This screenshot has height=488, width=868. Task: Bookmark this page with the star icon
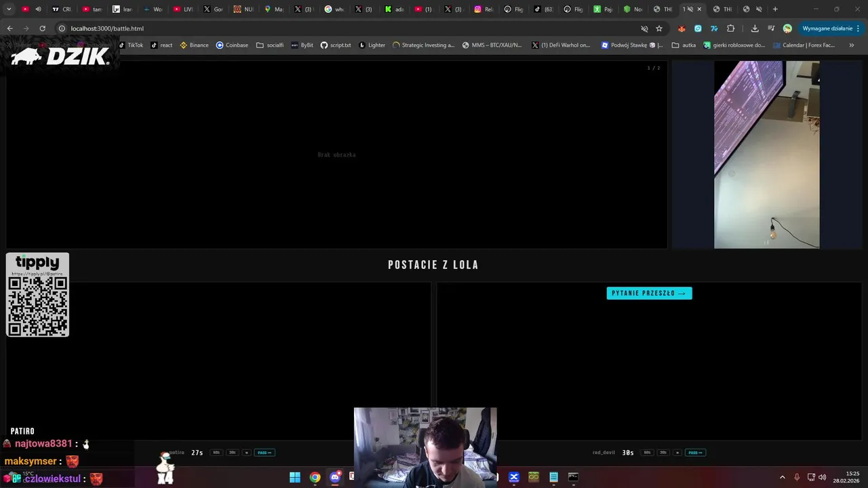click(x=658, y=28)
